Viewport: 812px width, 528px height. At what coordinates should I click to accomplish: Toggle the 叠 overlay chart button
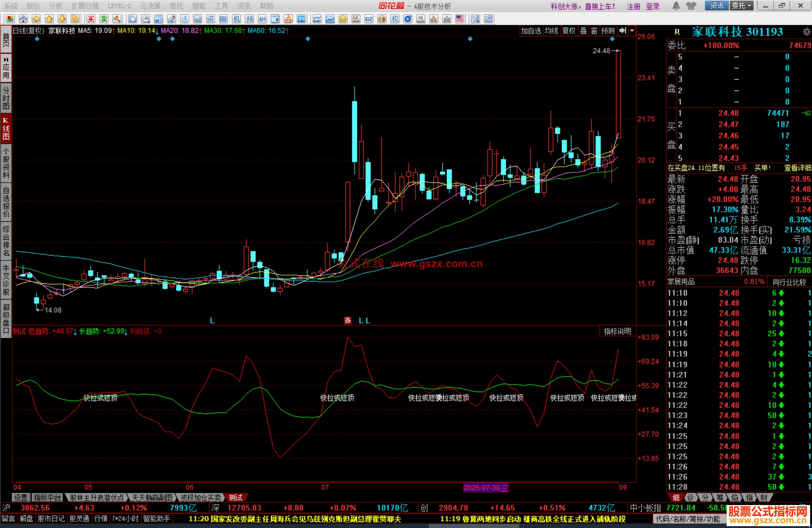pyautogui.click(x=583, y=31)
